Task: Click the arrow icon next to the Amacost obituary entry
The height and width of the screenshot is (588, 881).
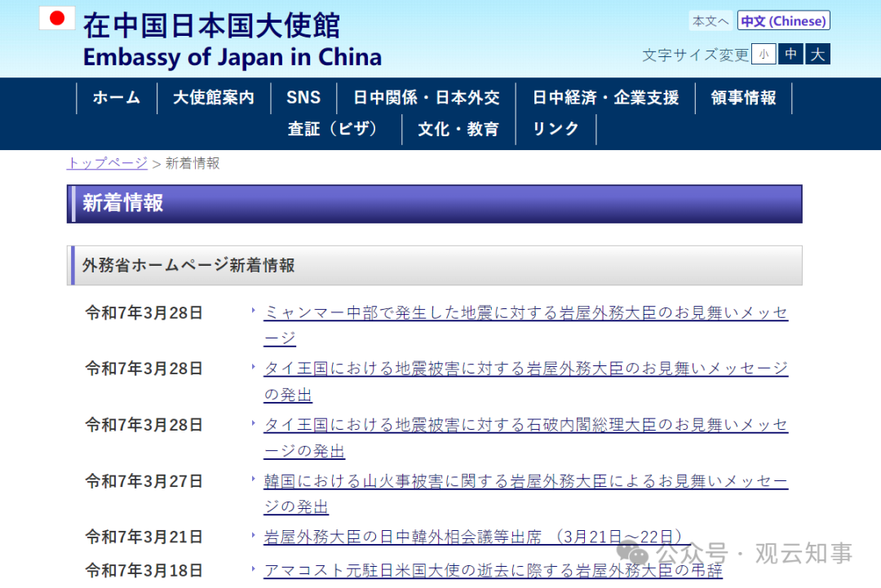Action: click(x=254, y=570)
